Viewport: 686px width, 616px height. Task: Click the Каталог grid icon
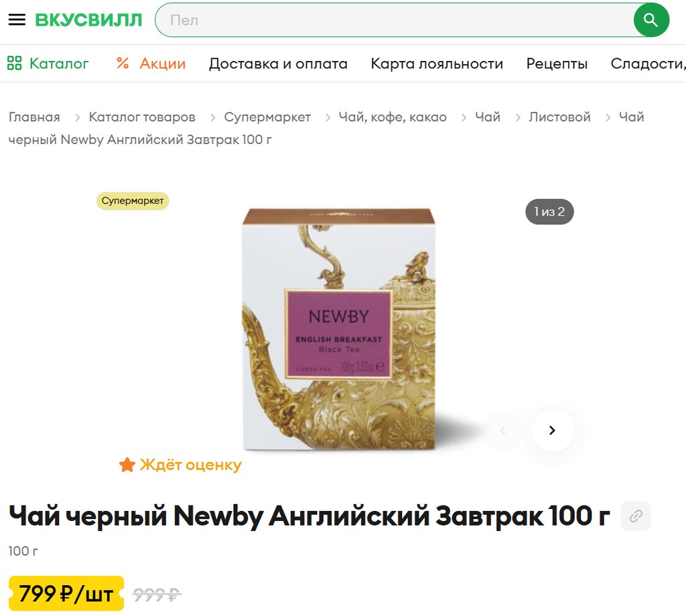pos(15,64)
